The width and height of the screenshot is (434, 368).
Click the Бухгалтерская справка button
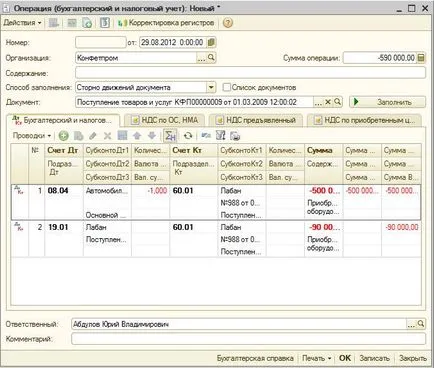point(255,358)
